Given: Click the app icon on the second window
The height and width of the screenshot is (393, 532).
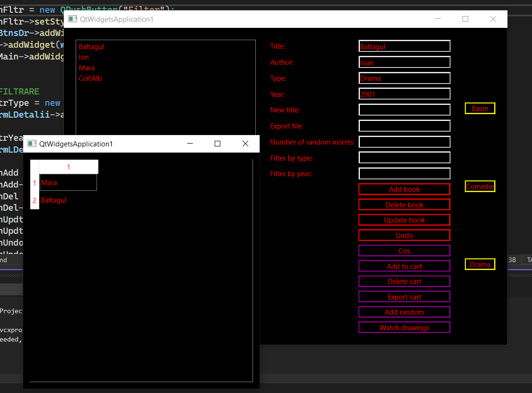Looking at the screenshot, I should [31, 143].
